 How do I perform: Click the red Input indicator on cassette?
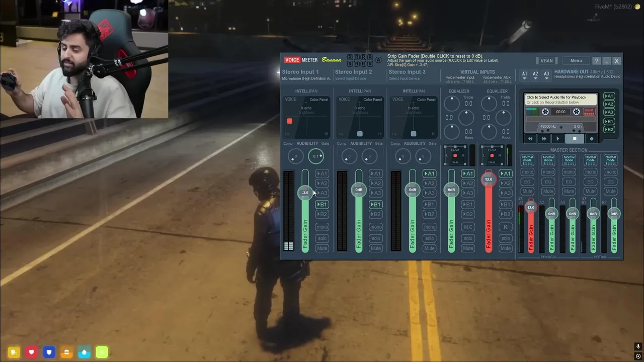tap(589, 112)
